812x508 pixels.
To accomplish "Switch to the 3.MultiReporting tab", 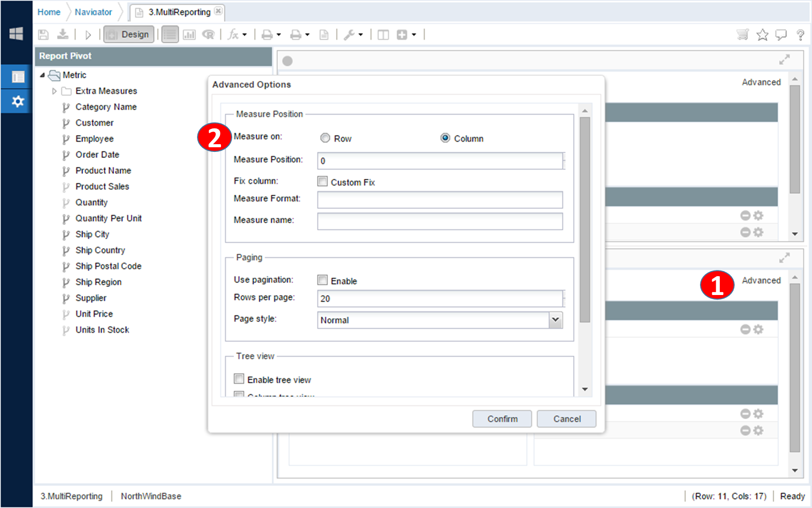I will coord(179,12).
